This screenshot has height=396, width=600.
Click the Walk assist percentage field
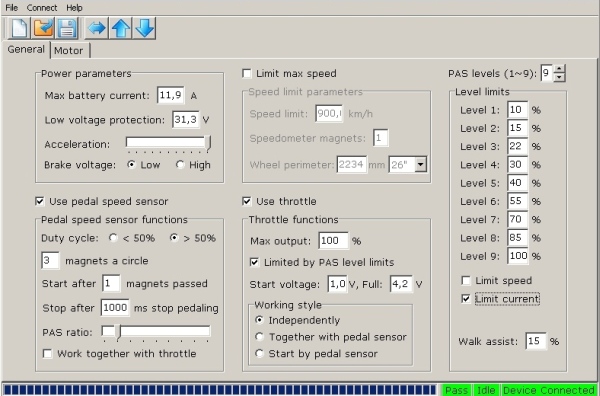(536, 341)
